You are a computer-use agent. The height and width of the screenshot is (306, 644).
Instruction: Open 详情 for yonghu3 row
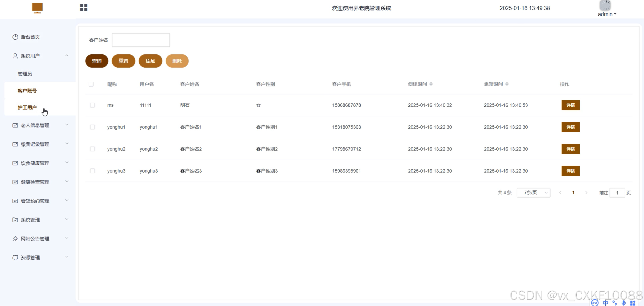[x=570, y=171]
